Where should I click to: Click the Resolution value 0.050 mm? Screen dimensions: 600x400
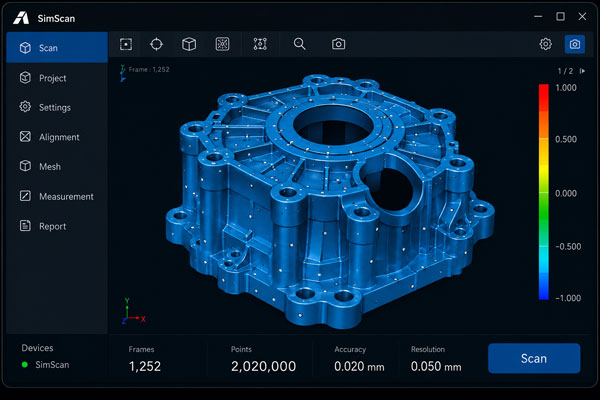tap(436, 366)
